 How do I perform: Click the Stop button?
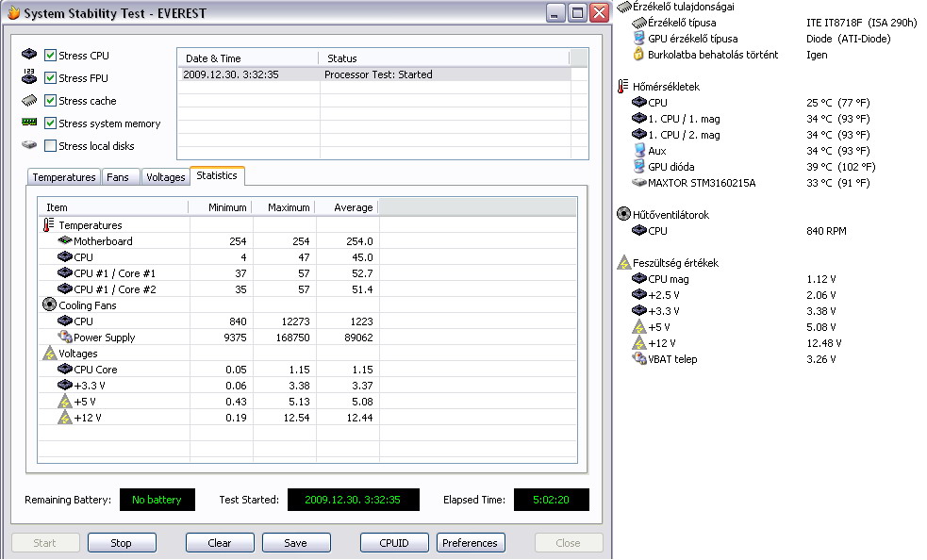click(122, 543)
